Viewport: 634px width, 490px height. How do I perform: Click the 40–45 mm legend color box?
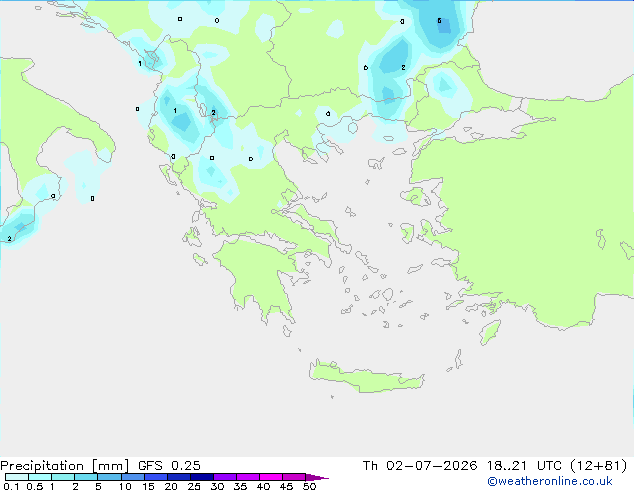[x=271, y=477]
